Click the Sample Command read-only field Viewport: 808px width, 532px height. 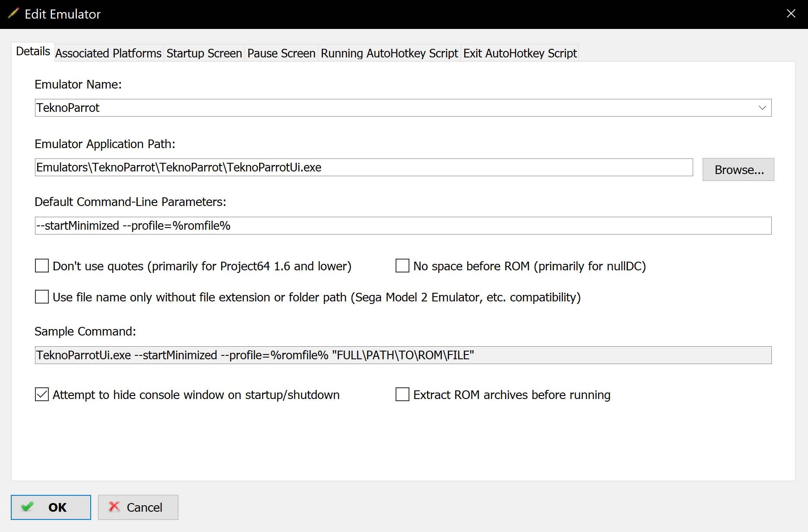[403, 355]
